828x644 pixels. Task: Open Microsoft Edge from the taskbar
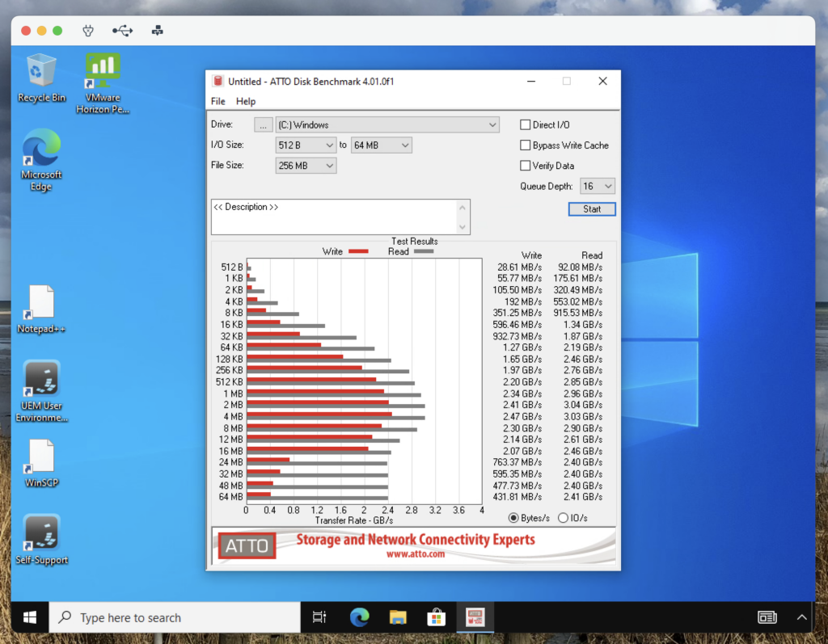tap(359, 617)
